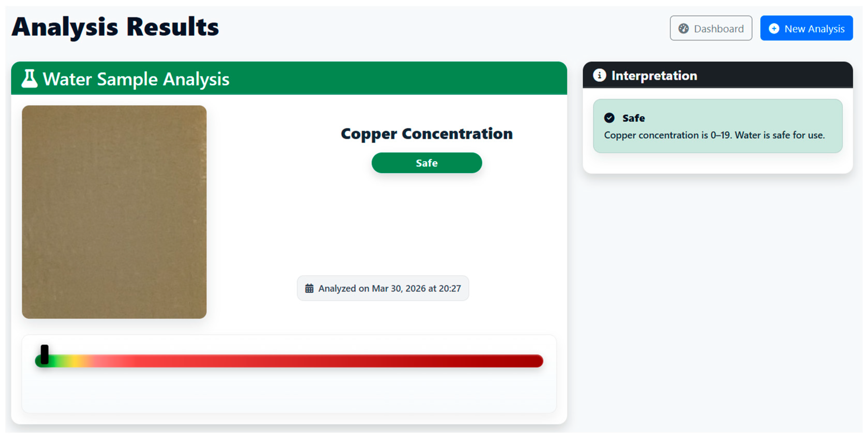
Task: Start a New Analysis
Action: tap(806, 28)
